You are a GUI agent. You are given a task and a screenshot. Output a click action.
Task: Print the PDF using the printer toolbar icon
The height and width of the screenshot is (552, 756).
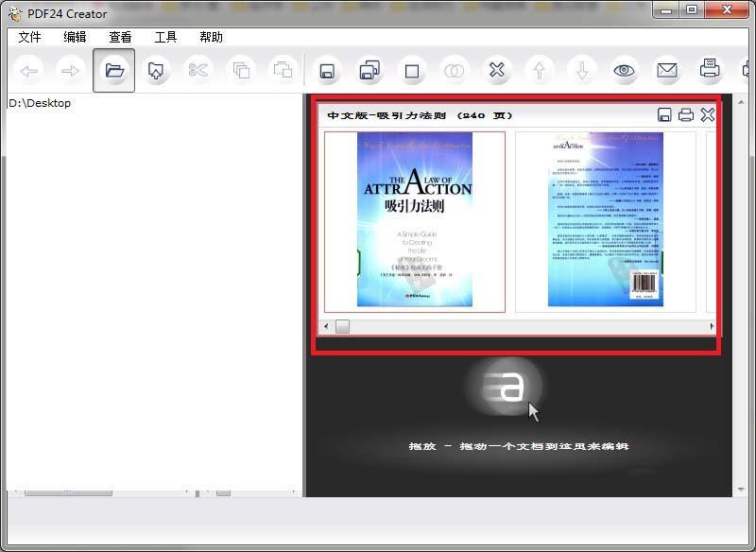tap(710, 71)
